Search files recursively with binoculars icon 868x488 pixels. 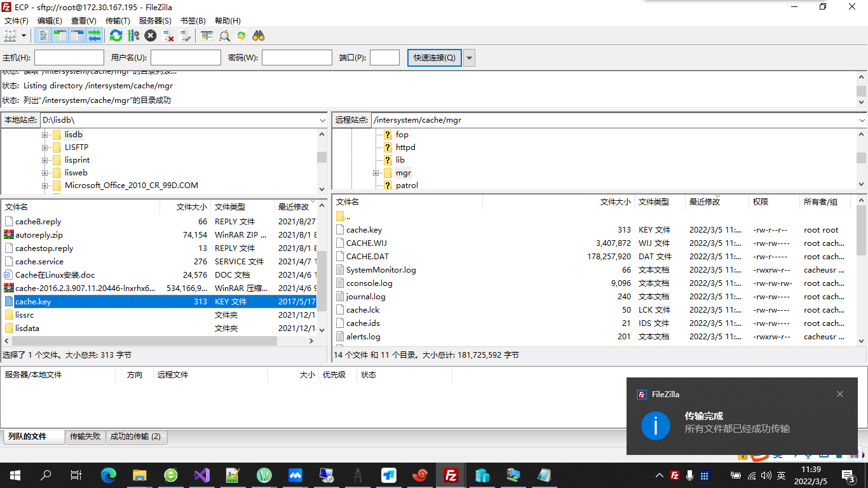tap(259, 36)
